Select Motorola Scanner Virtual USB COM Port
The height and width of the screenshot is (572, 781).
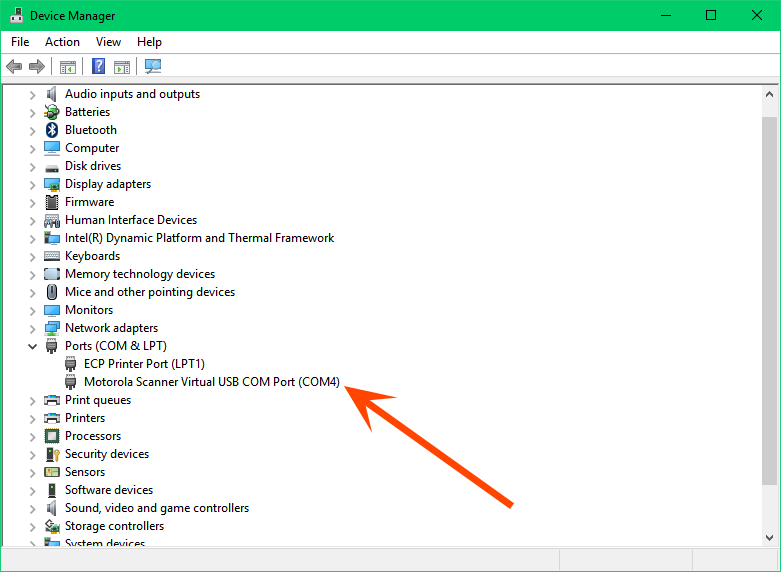(212, 382)
